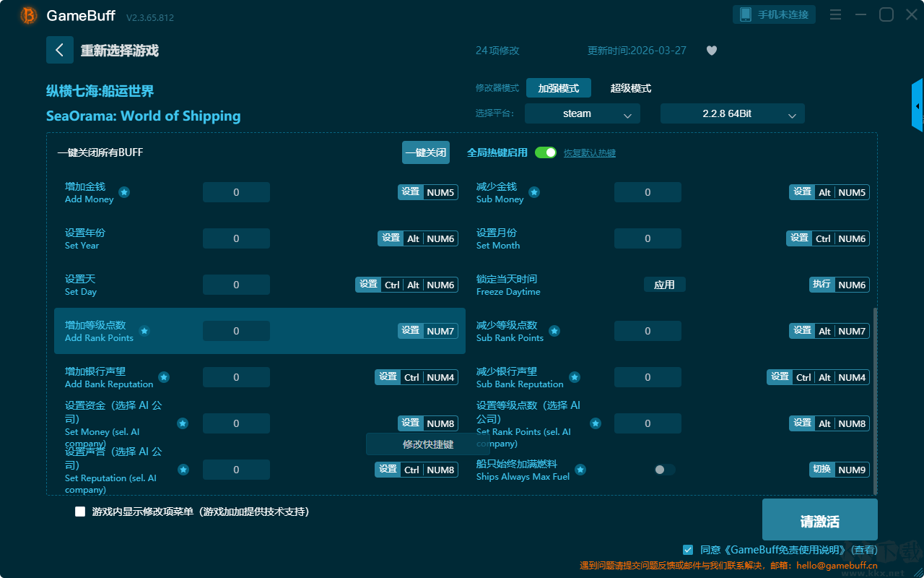The height and width of the screenshot is (578, 924).
Task: Click Set Reputation AI company input field
Action: pyautogui.click(x=236, y=470)
